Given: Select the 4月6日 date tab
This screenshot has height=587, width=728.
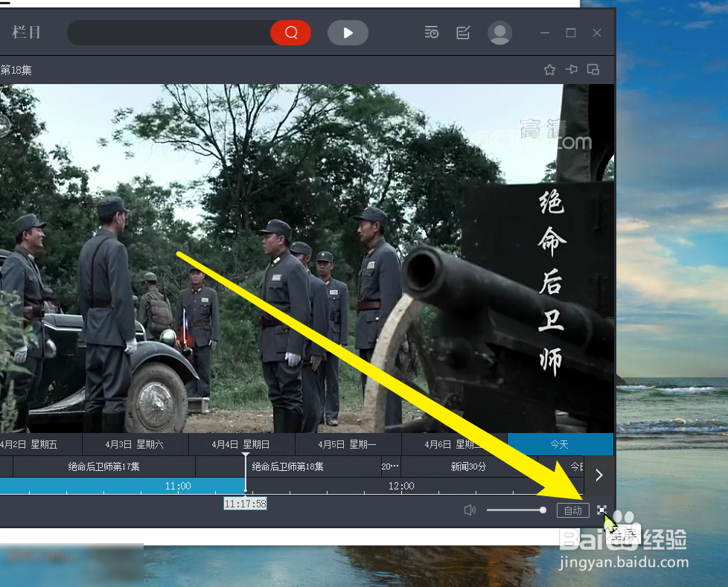Looking at the screenshot, I should [x=454, y=445].
